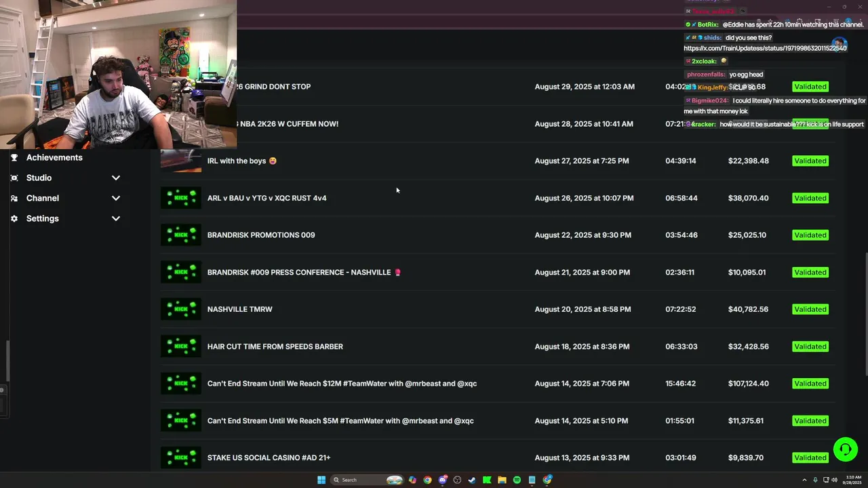The image size is (868, 488).
Task: Open ARL v BAU RUST 4v4 thumbnail
Action: (181, 198)
